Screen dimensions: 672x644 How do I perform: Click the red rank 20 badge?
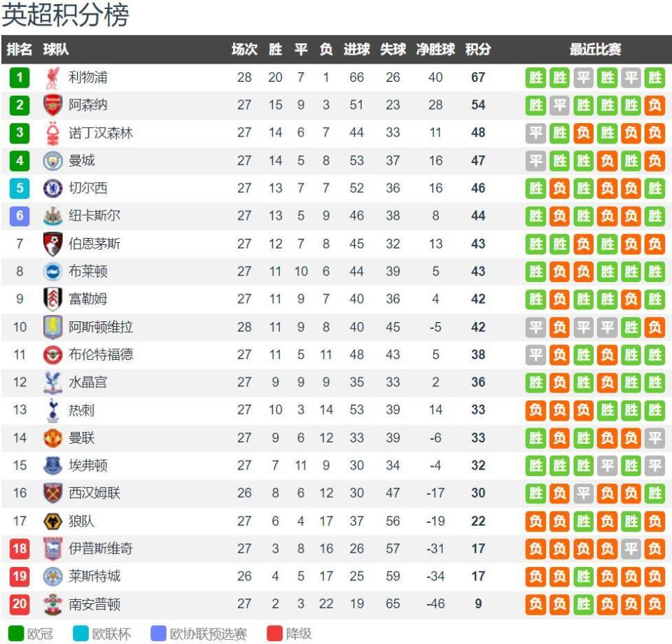click(x=20, y=603)
